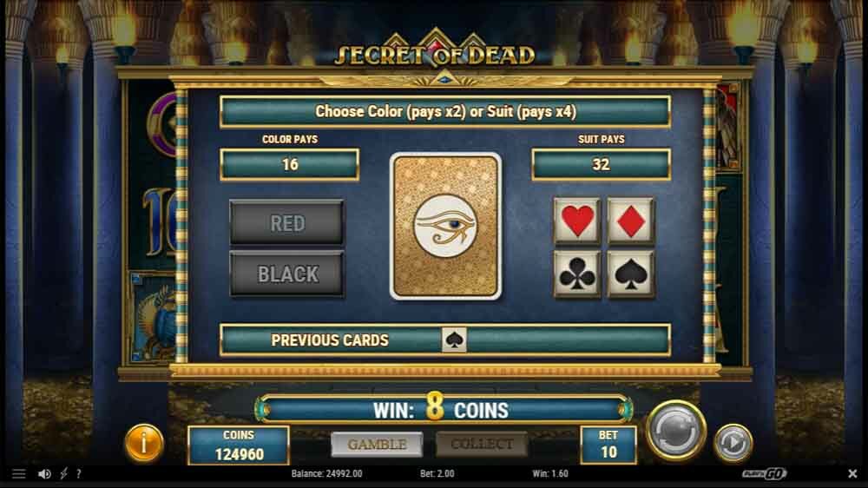Mute the game sound
The image size is (868, 488).
(x=44, y=473)
